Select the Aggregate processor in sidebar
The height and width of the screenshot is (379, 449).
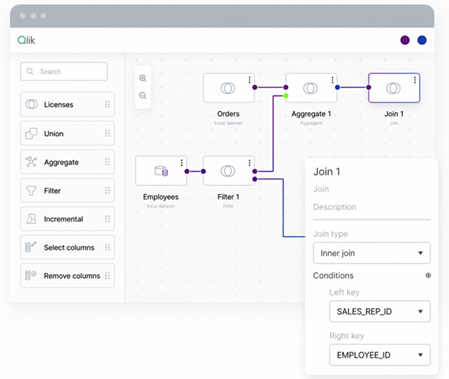(67, 162)
